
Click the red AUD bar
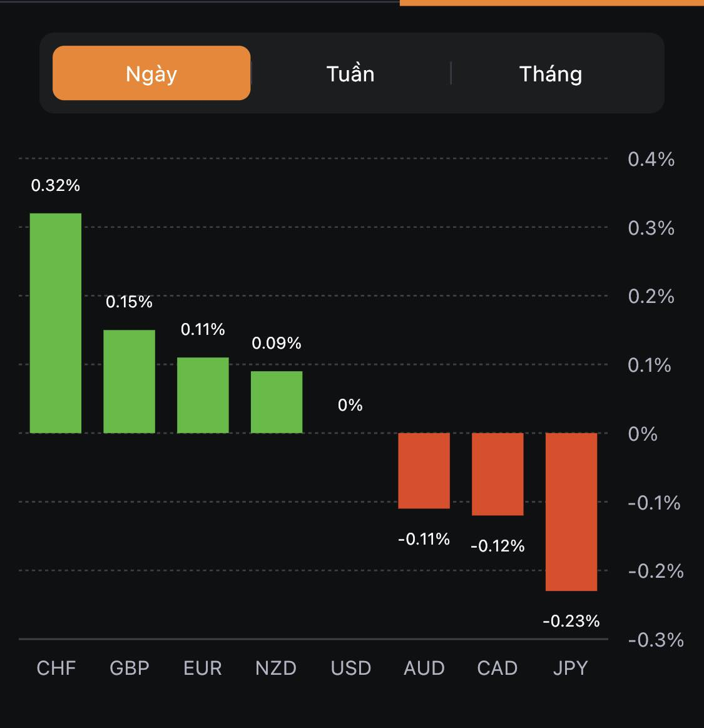tap(424, 470)
